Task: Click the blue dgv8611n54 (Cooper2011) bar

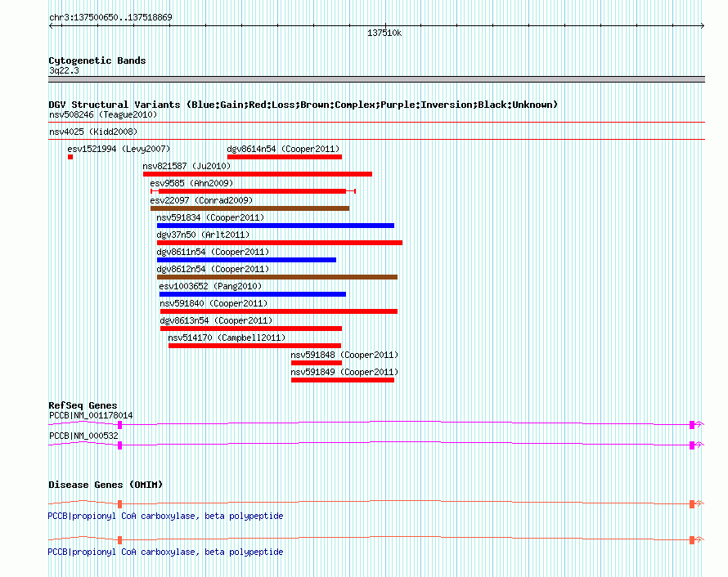Action: [246, 260]
